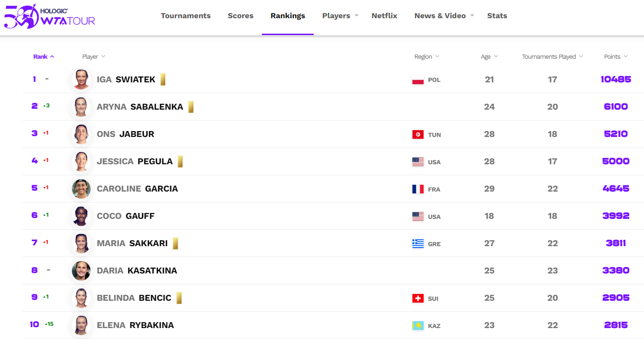644x339 pixels.
Task: Click the France flag next to Caroline Garcia
Action: (418, 189)
